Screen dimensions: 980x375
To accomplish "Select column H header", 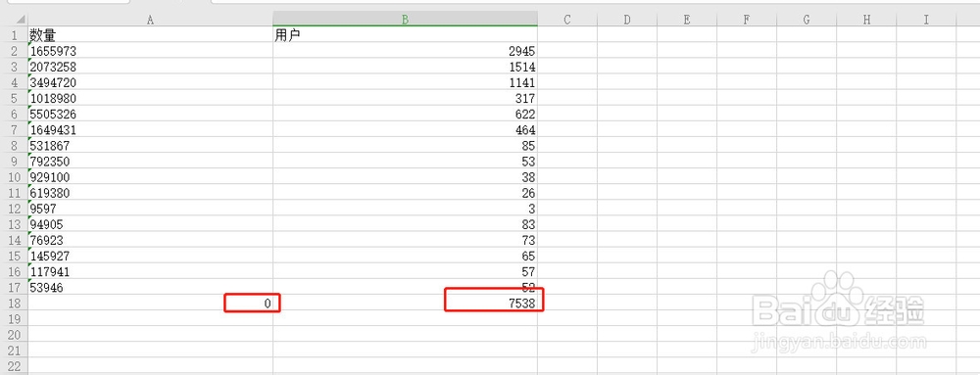I will (866, 20).
